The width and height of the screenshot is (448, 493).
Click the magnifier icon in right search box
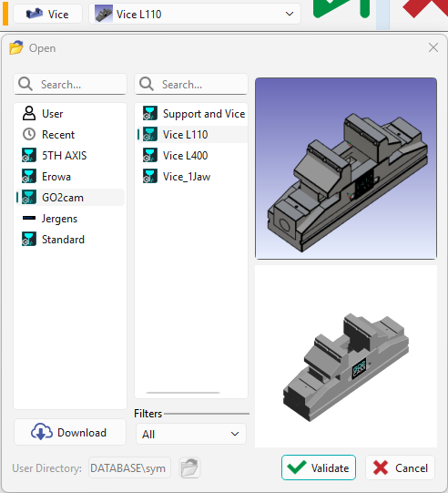[147, 84]
